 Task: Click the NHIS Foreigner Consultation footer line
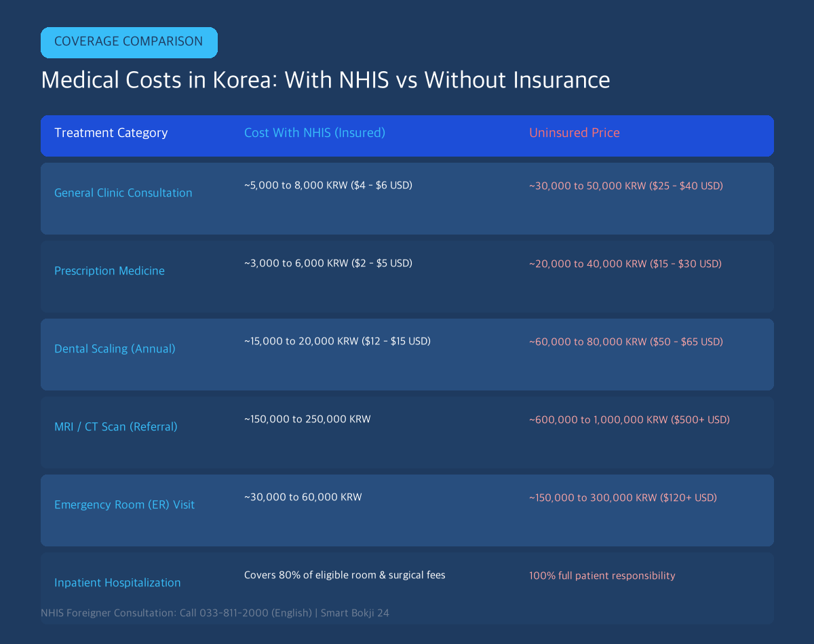tap(215, 613)
